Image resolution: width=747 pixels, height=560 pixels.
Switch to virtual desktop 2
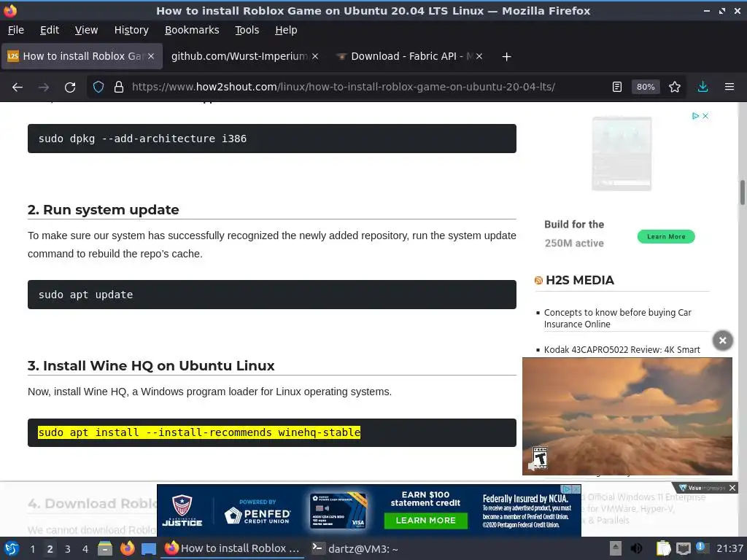50,549
